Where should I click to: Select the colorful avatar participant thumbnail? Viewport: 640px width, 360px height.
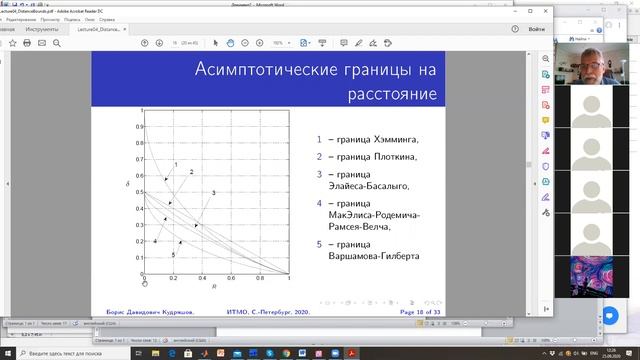(x=591, y=276)
